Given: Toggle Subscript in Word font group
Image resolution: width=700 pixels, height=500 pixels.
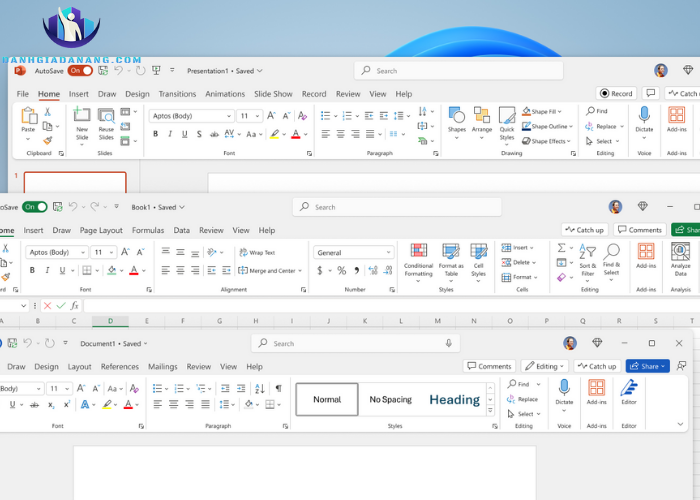Looking at the screenshot, I should (x=51, y=404).
